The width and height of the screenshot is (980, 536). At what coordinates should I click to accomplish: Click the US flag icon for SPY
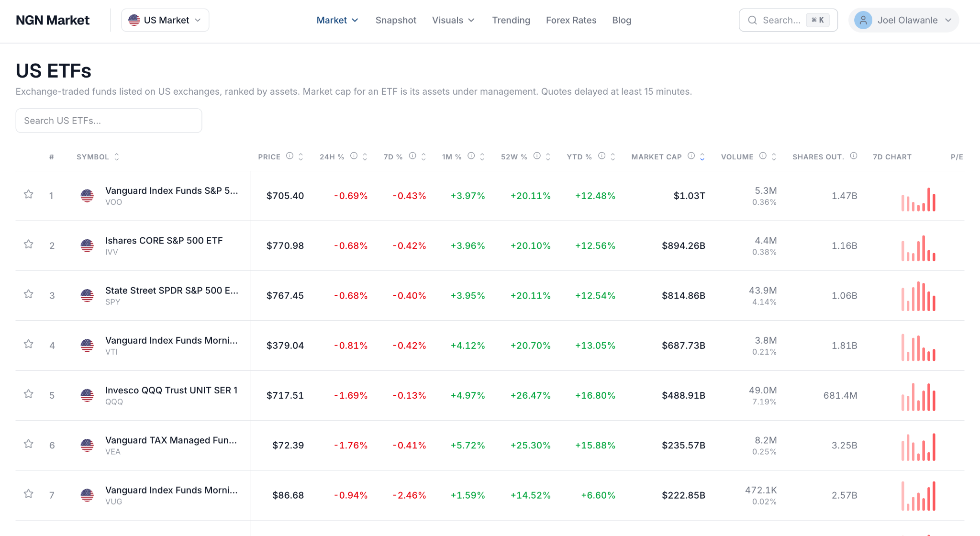tap(87, 295)
